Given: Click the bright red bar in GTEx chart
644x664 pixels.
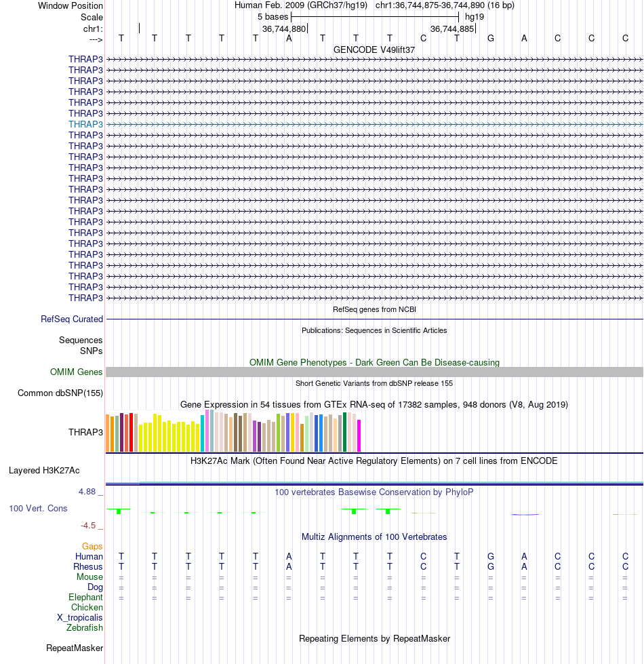Looking at the screenshot, I should (x=131, y=432).
